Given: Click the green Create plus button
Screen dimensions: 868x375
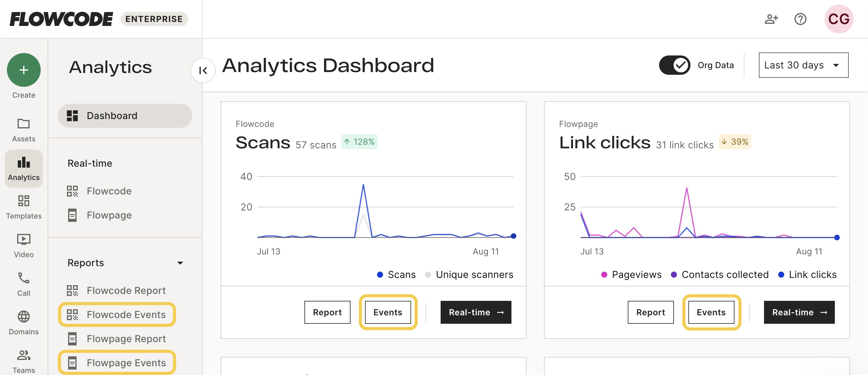Looking at the screenshot, I should tap(24, 70).
